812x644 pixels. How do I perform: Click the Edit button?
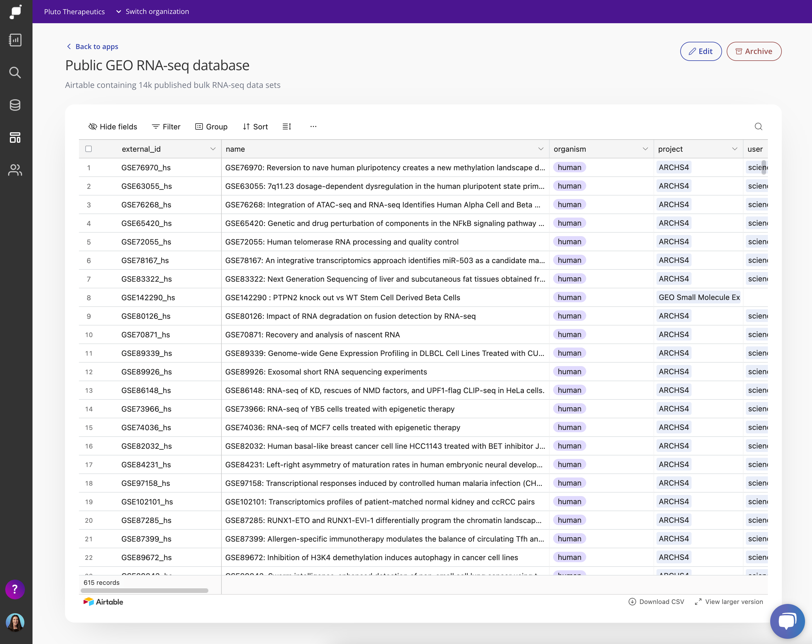click(701, 51)
